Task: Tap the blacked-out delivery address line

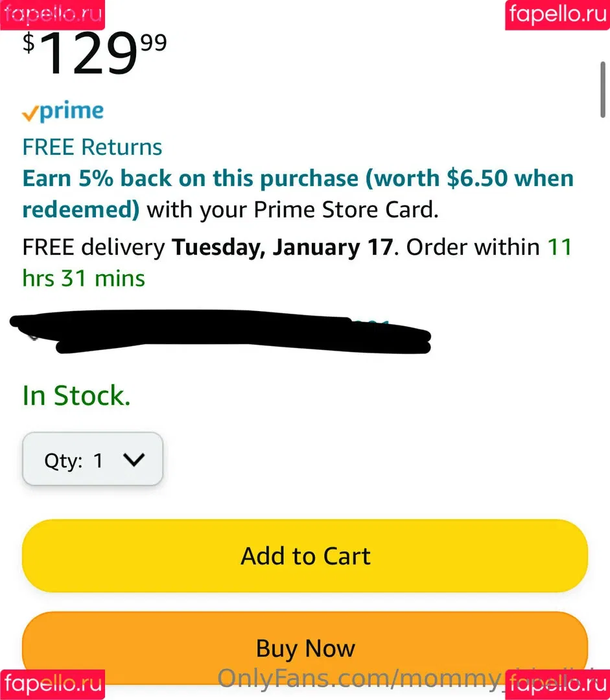Action: [x=220, y=331]
